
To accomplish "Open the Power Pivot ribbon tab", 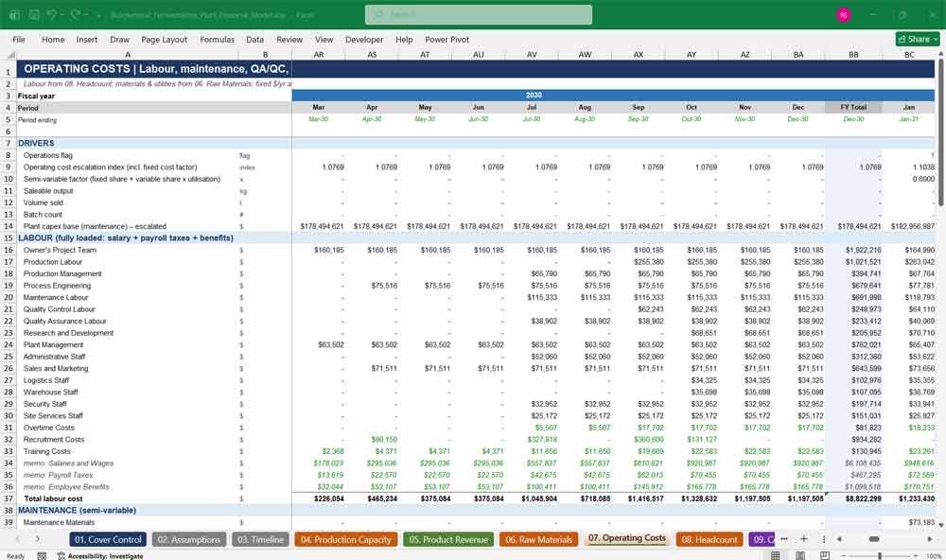I will pos(447,39).
